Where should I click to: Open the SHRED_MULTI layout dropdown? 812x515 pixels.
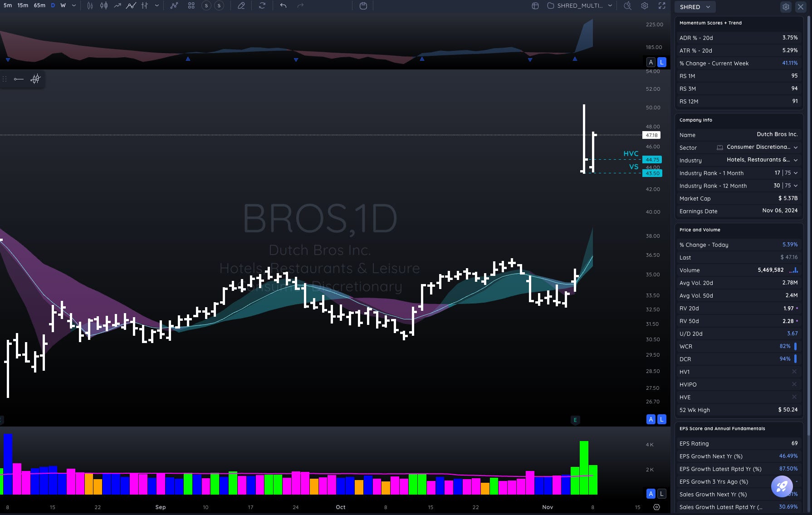click(x=580, y=5)
